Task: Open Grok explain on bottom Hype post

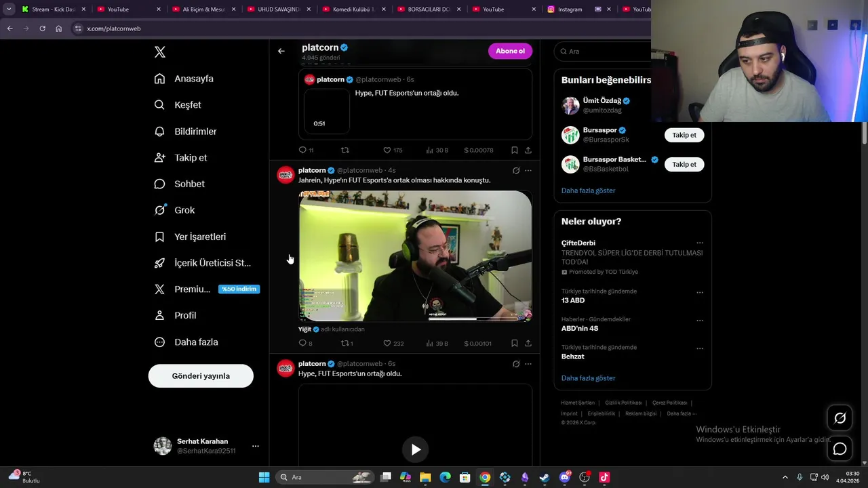Action: (516, 364)
